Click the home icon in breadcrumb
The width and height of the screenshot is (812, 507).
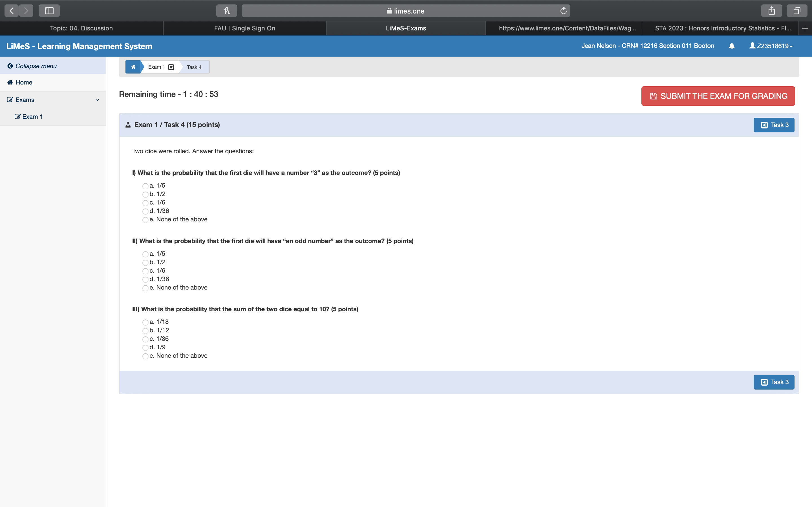coord(133,67)
